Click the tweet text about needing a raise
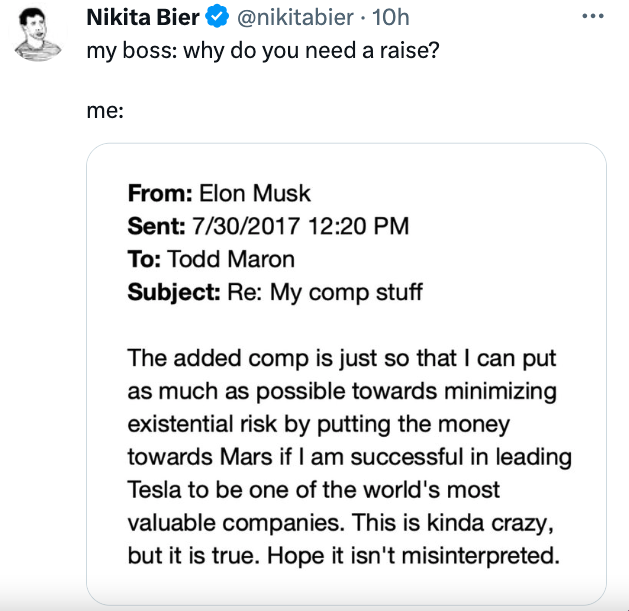 (263, 50)
